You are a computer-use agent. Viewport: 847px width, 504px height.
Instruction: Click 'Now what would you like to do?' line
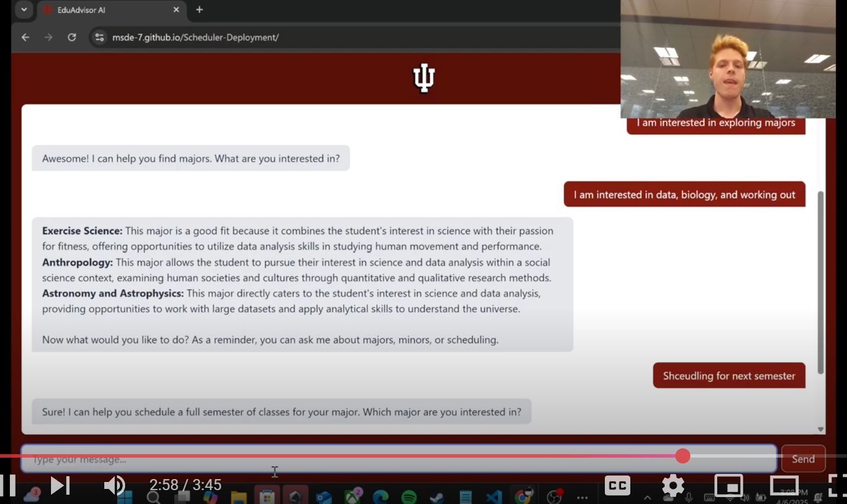point(270,339)
